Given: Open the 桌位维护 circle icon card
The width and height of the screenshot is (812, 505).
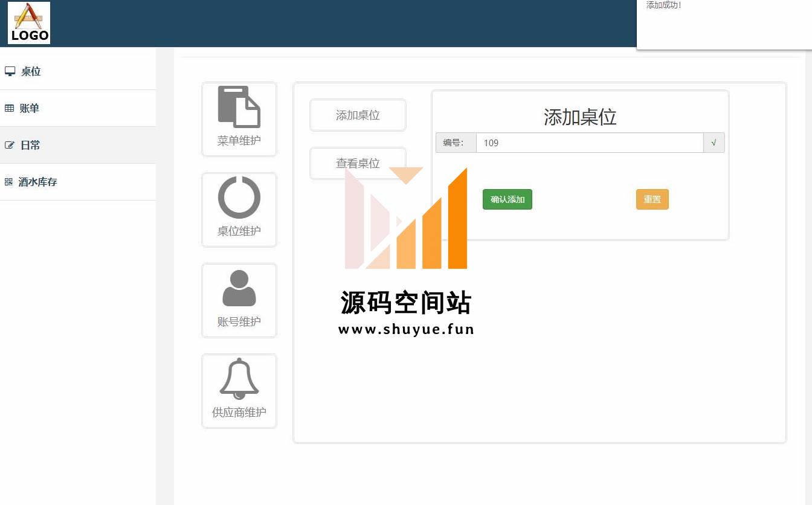Looking at the screenshot, I should 239,210.
